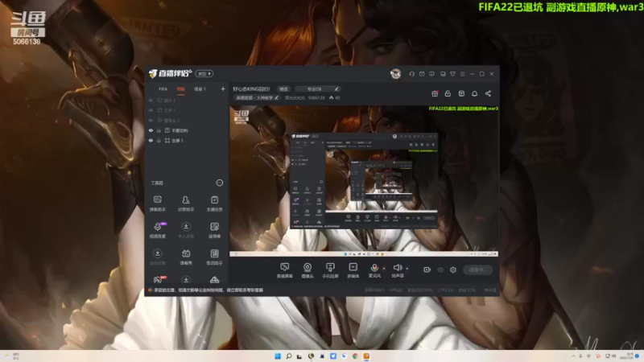Open the 弹幕助手 tool in the toolbox
This screenshot has width=644, height=362.
158,204
